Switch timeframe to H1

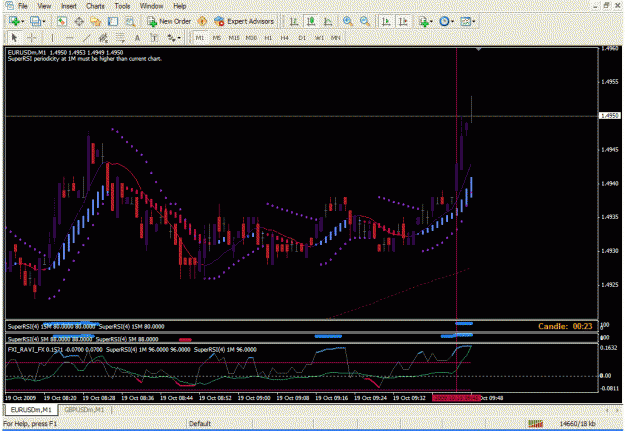click(x=268, y=38)
